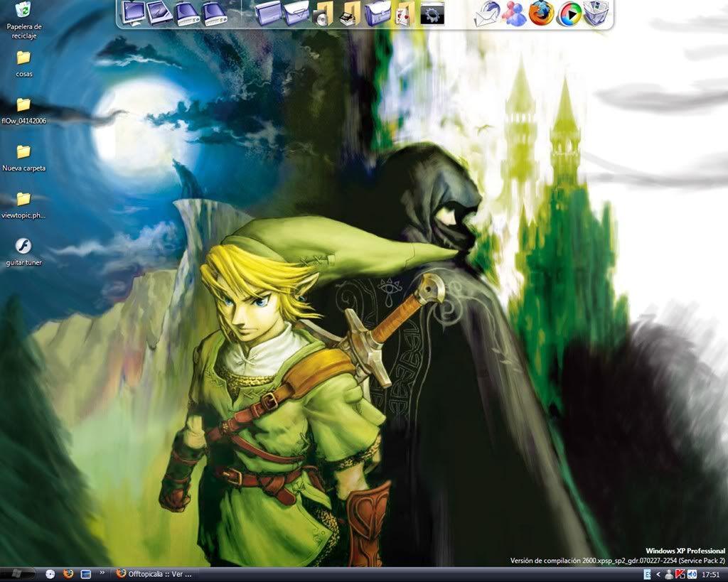Click the gear settings icon in dock
This screenshot has width=728, height=582.
point(432,13)
